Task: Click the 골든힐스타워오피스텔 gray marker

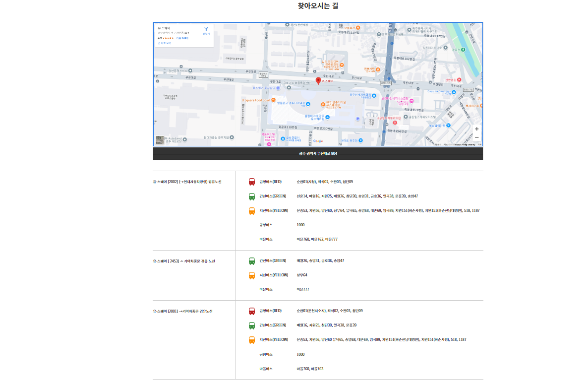Action: click(406, 117)
